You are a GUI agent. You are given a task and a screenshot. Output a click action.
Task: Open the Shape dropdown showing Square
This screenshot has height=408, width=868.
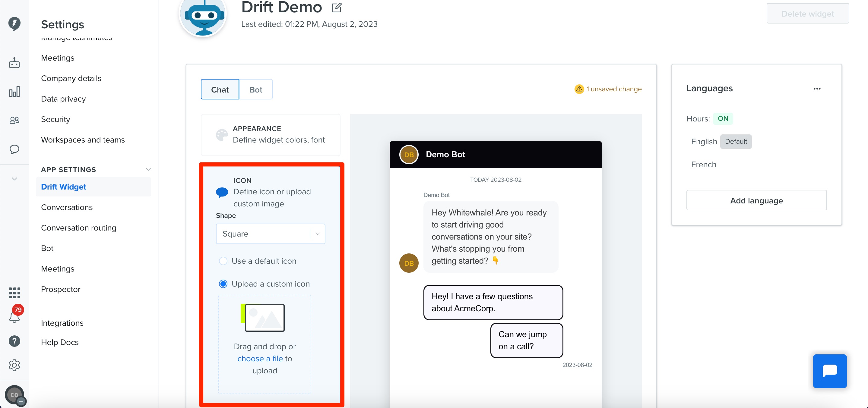tap(270, 234)
